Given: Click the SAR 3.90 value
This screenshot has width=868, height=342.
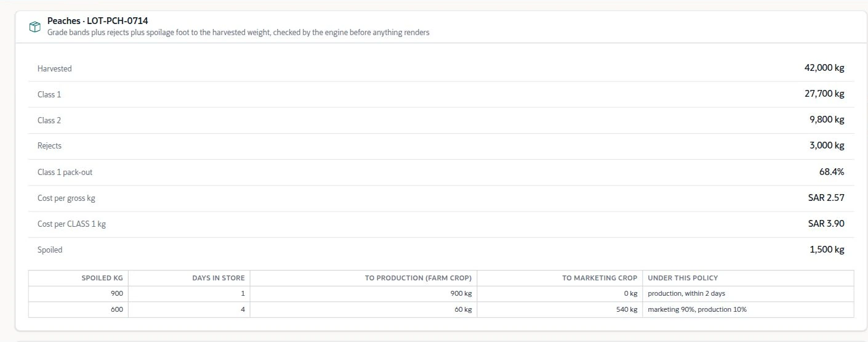Looking at the screenshot, I should tap(826, 224).
